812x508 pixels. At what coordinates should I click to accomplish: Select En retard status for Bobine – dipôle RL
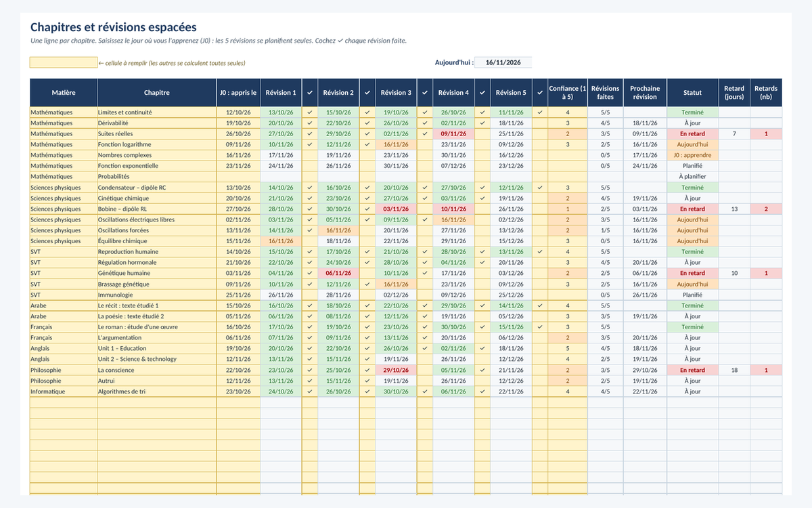pos(692,209)
